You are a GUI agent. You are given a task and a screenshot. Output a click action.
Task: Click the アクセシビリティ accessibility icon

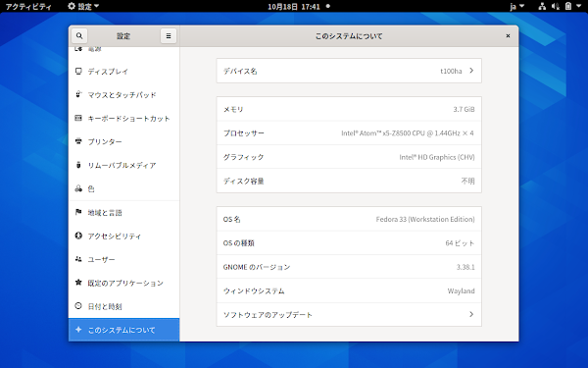point(78,236)
